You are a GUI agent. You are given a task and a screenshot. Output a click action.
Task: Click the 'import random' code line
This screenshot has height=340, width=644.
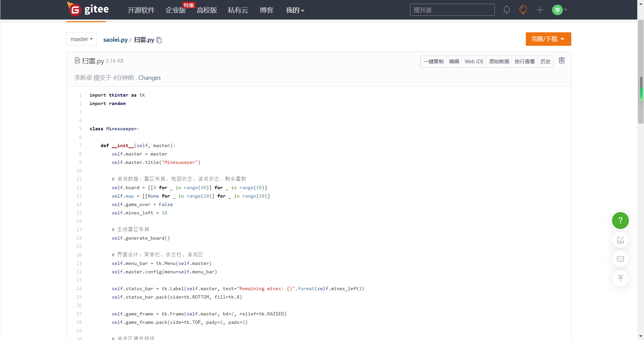pos(107,103)
